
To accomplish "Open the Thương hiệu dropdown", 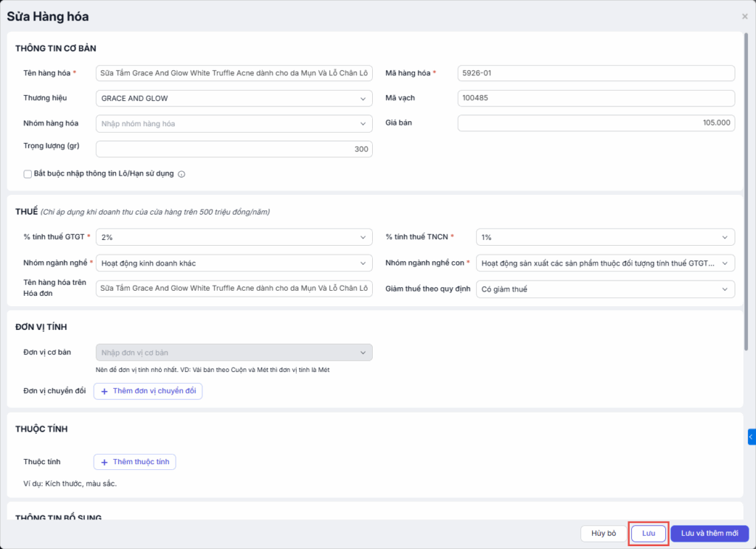I will 234,98.
